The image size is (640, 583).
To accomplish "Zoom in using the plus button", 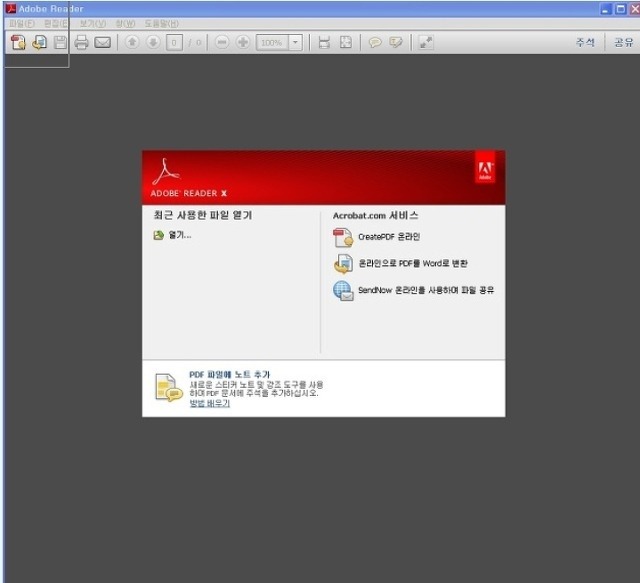I will [243, 42].
